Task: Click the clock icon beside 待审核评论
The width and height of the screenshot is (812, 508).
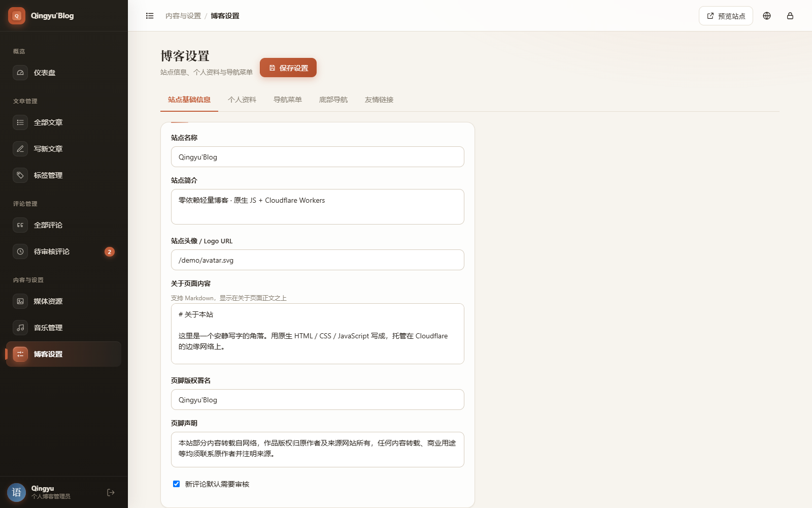Action: pos(20,251)
